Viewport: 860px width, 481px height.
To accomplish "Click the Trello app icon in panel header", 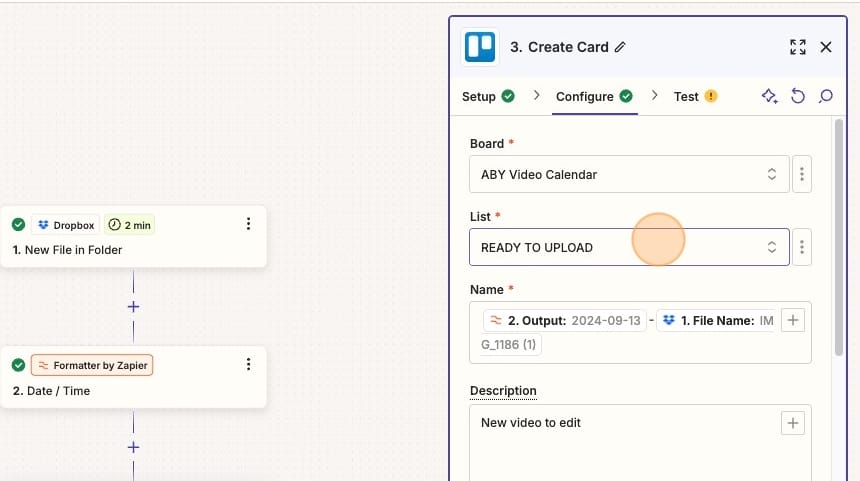I will (x=480, y=47).
